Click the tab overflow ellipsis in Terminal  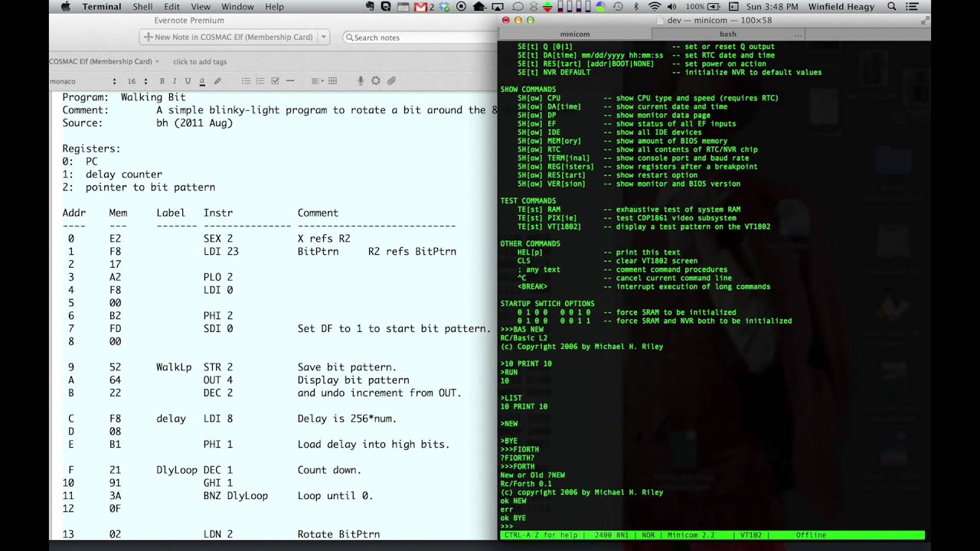point(799,34)
